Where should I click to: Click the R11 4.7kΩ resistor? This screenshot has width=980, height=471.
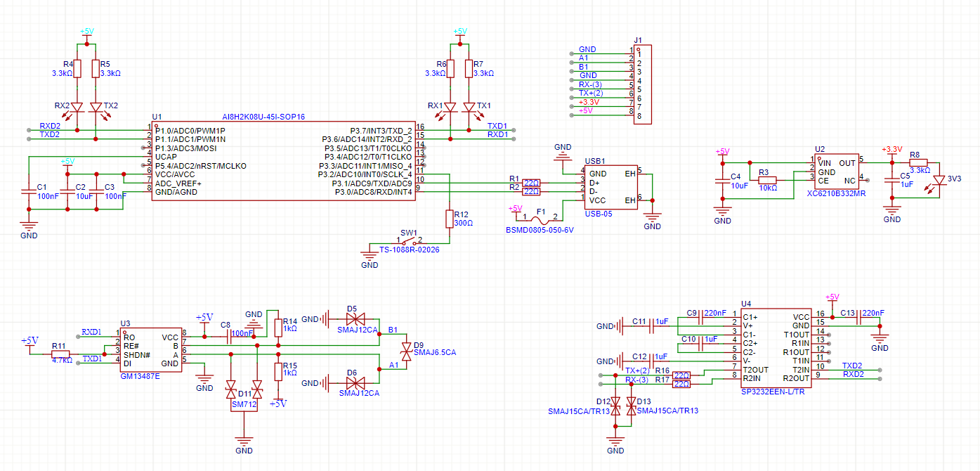[x=60, y=354]
